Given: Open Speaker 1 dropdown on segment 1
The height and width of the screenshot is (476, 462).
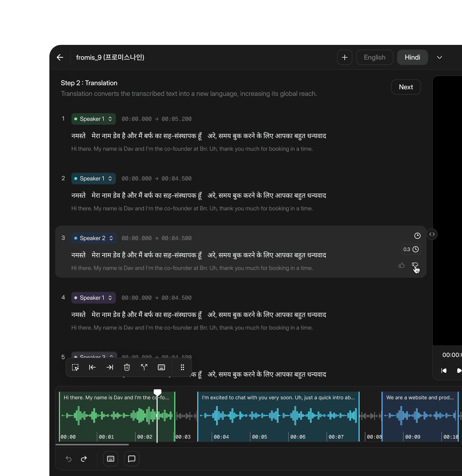Looking at the screenshot, I should point(94,119).
